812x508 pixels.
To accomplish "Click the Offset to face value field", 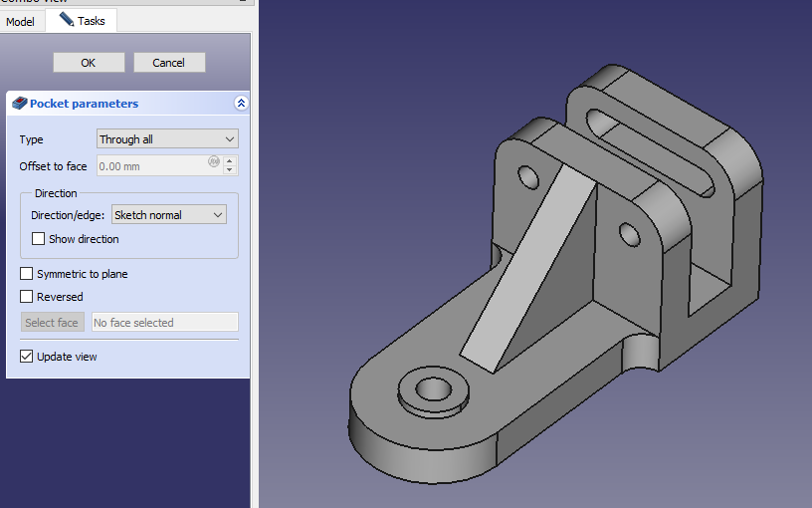I will tap(149, 166).
